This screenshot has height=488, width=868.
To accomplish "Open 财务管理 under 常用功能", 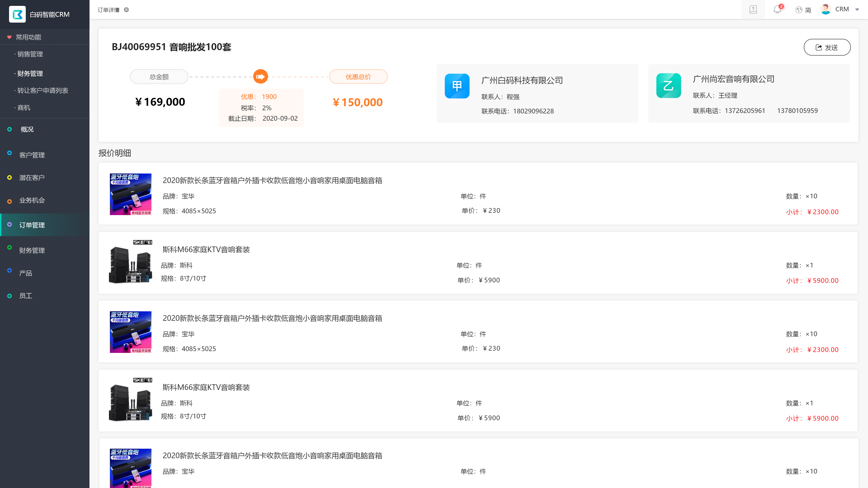I will pos(30,73).
